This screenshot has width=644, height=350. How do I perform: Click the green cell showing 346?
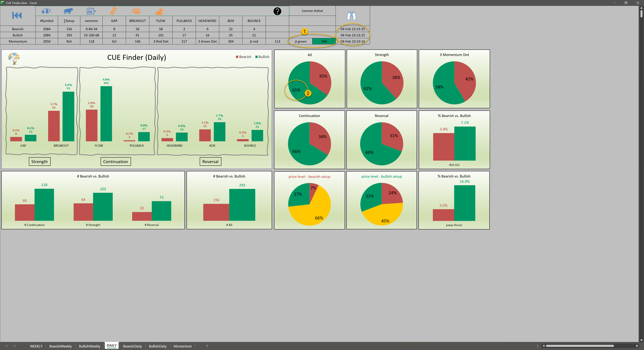click(x=324, y=41)
